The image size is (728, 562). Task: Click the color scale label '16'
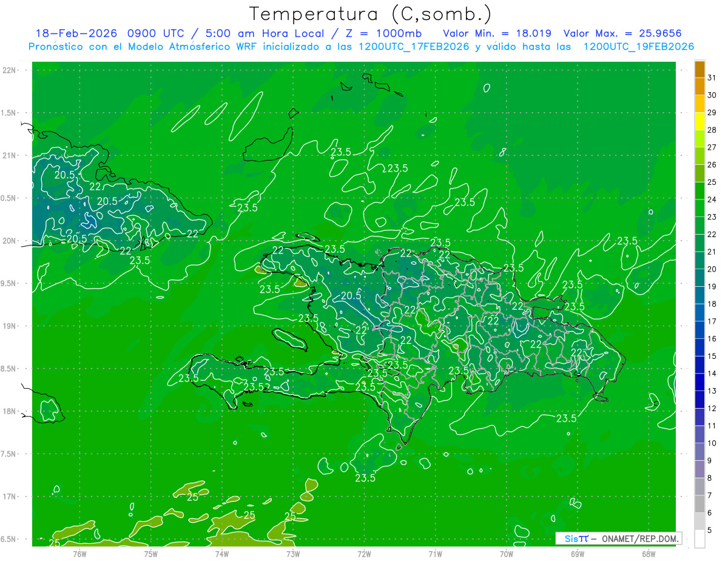click(712, 339)
